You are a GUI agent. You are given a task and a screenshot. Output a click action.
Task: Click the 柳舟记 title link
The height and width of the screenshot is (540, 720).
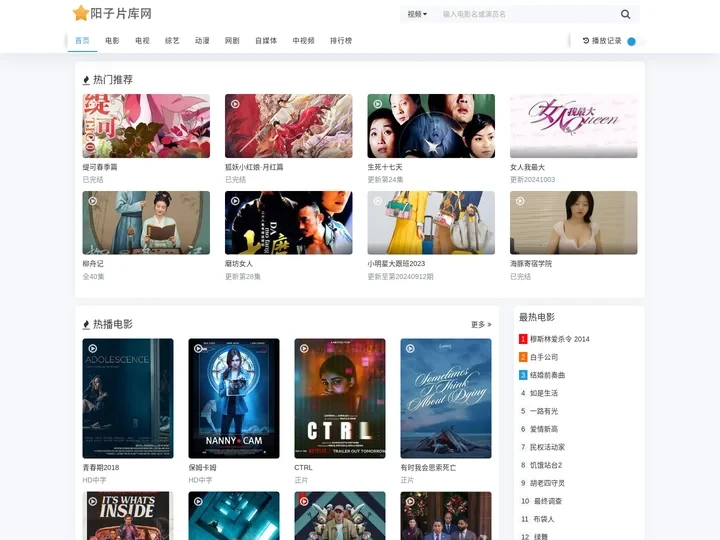tap(93, 264)
